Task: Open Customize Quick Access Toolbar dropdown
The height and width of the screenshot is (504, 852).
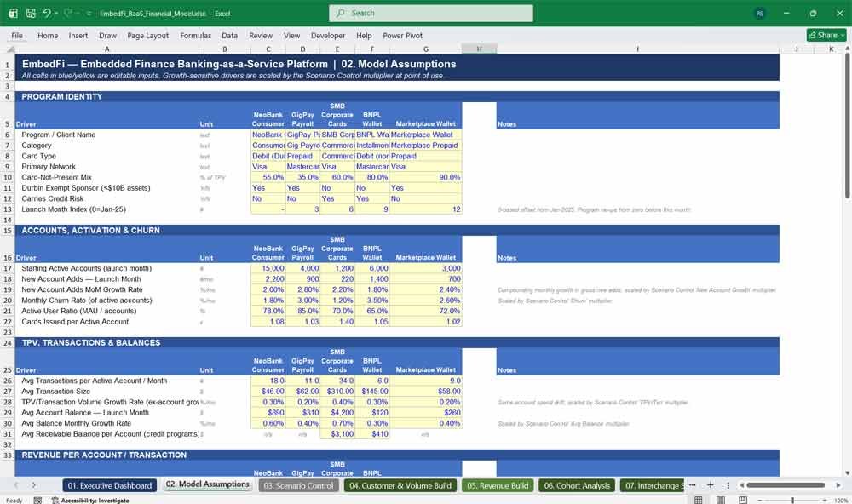Action: click(x=89, y=13)
